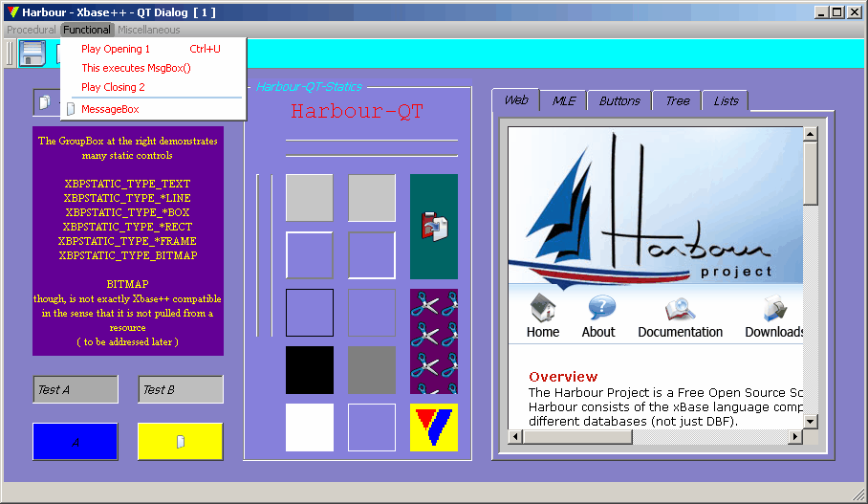The width and height of the screenshot is (868, 504).
Task: Click the yellow button with document icon
Action: (x=181, y=442)
